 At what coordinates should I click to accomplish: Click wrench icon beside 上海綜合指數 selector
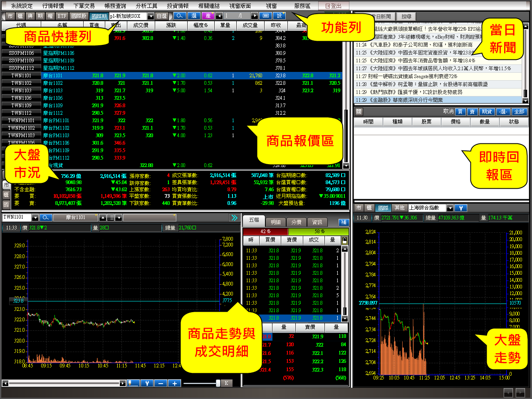461,208
